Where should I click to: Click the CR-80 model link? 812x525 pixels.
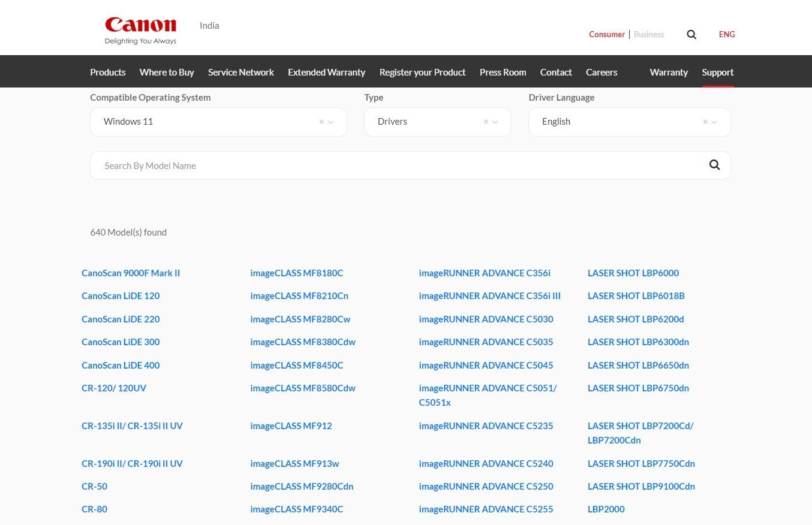point(95,509)
